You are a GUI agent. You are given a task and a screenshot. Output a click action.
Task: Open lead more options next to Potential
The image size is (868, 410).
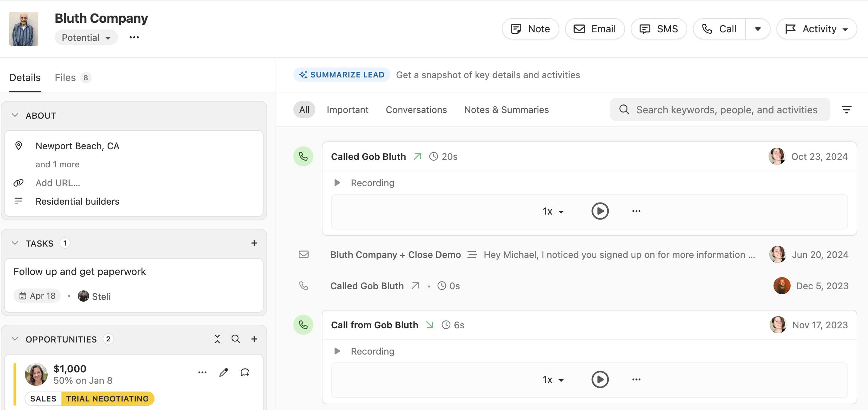pyautogui.click(x=134, y=38)
